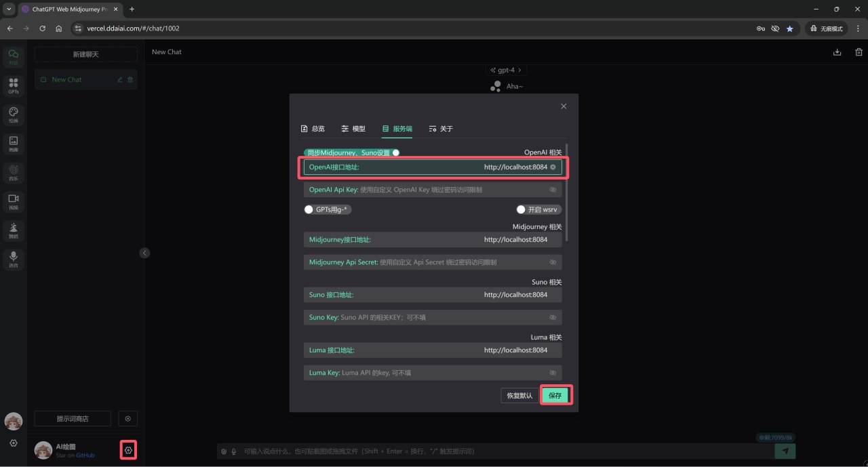
Task: Select the ChatGPT Web Midjourney browser tab
Action: click(70, 9)
